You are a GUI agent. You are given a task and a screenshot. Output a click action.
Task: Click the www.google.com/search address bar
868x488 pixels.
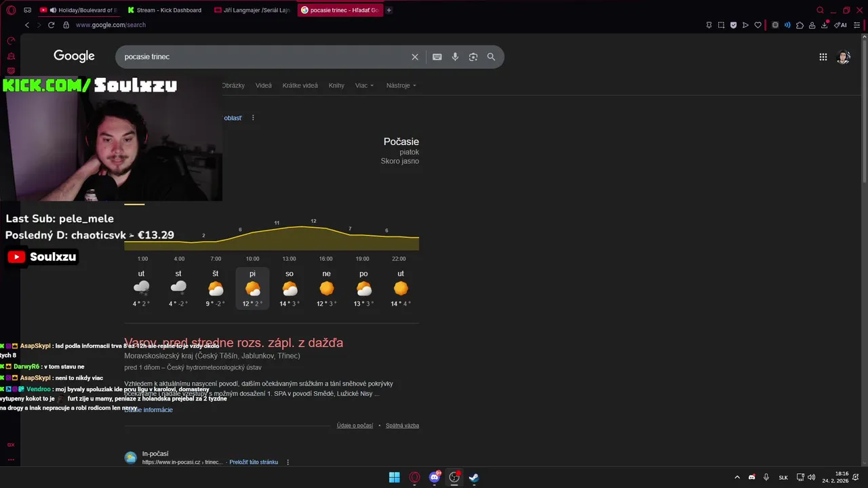111,25
